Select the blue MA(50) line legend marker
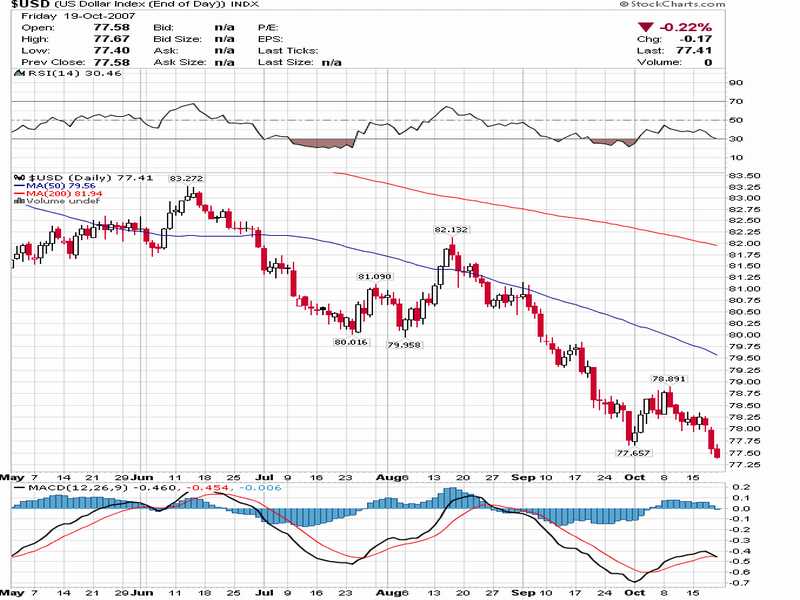Viewport: 800px width, 600px height. click(x=20, y=186)
